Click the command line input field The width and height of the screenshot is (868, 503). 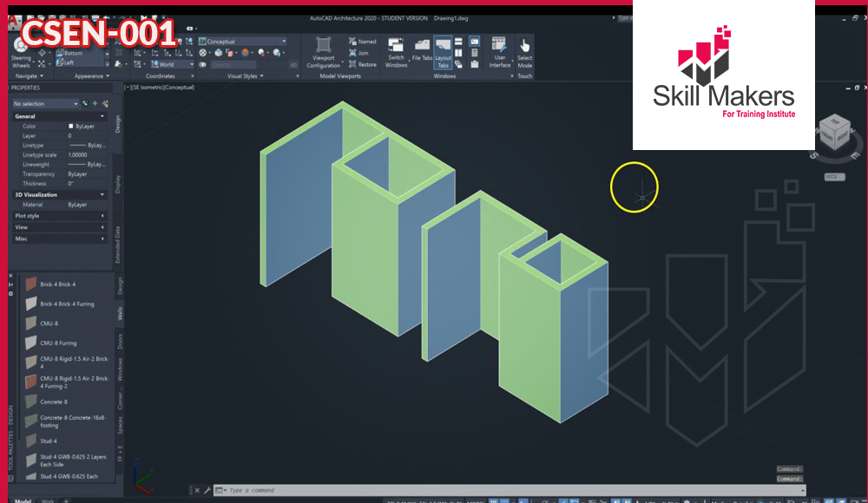434,490
